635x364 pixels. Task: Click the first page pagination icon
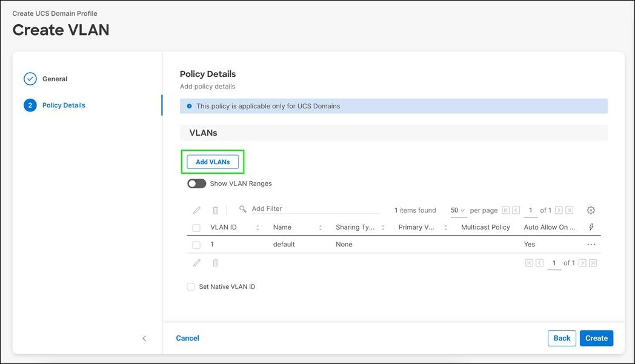click(x=504, y=210)
